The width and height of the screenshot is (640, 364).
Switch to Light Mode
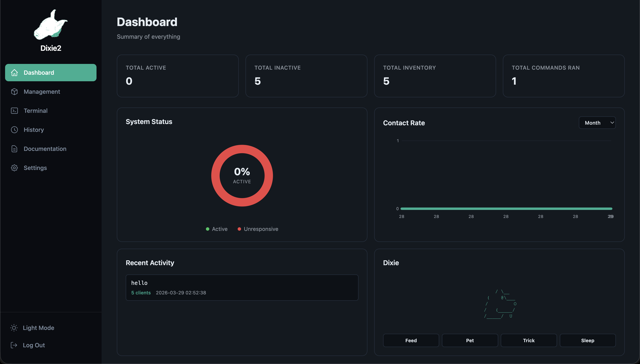tap(38, 328)
